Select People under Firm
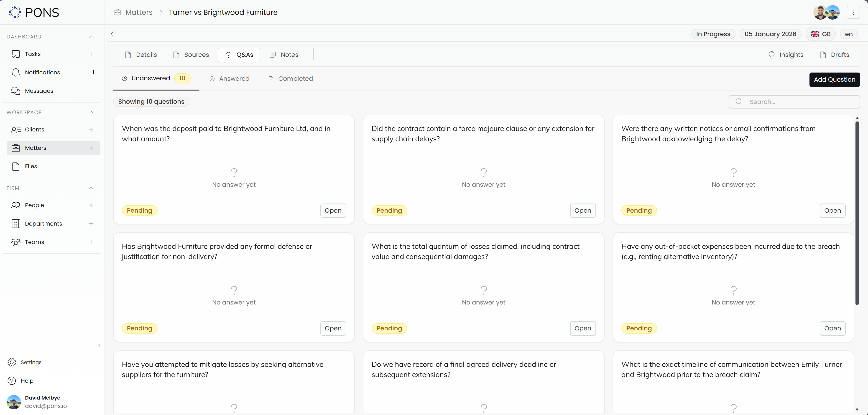 point(35,205)
